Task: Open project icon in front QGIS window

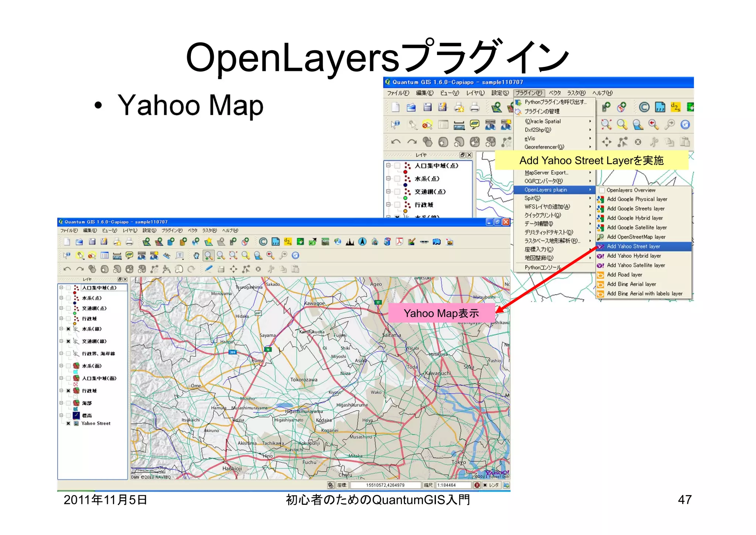Action: [x=79, y=242]
